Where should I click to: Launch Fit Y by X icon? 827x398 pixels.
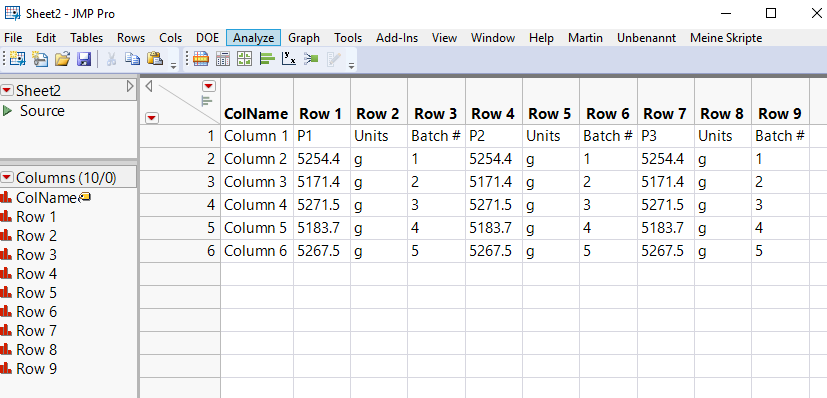289,59
